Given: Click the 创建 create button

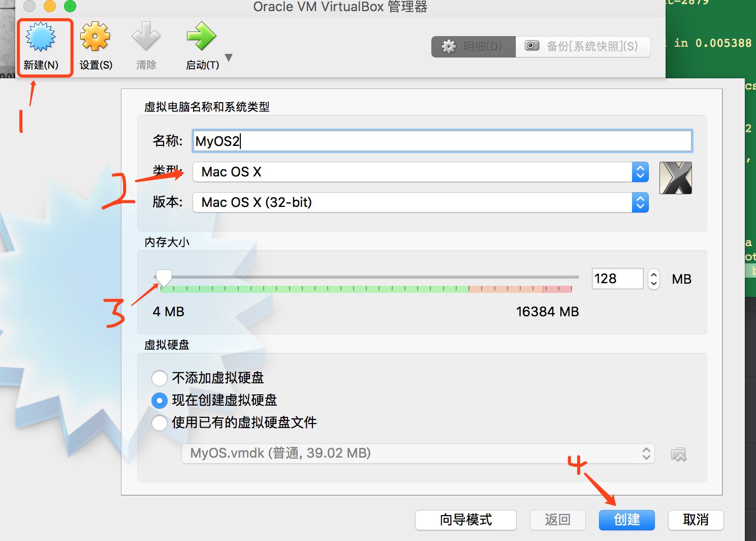Looking at the screenshot, I should (x=627, y=520).
